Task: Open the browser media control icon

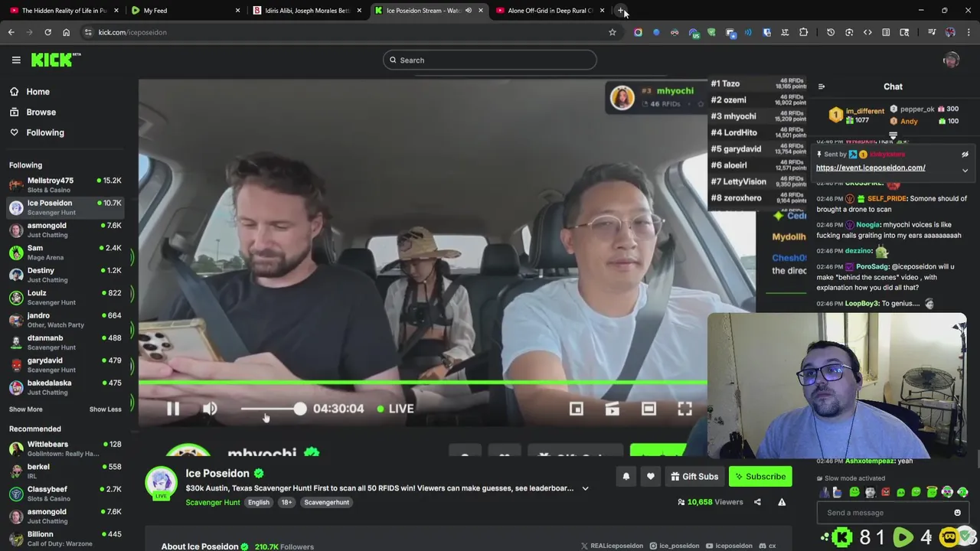Action: click(x=932, y=32)
